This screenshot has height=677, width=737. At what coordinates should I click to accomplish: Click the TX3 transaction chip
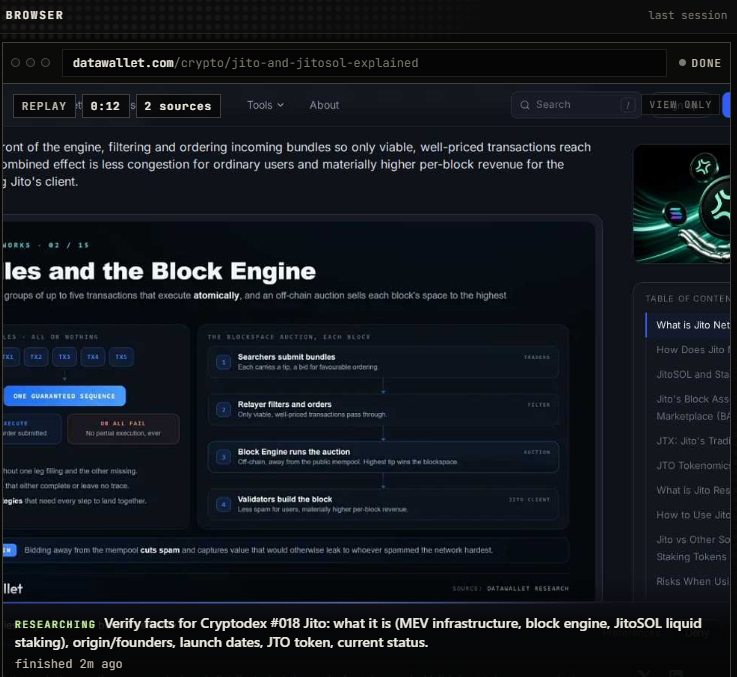[x=64, y=357]
